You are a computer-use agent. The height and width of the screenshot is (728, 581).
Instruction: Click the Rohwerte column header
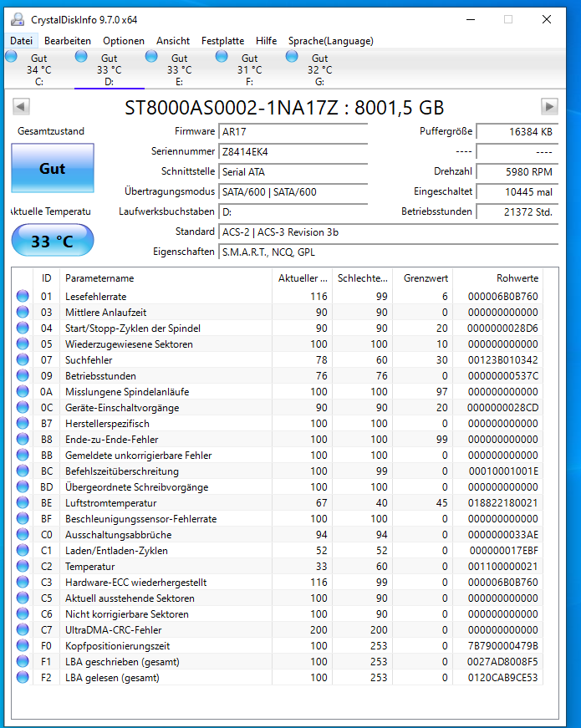498,278
